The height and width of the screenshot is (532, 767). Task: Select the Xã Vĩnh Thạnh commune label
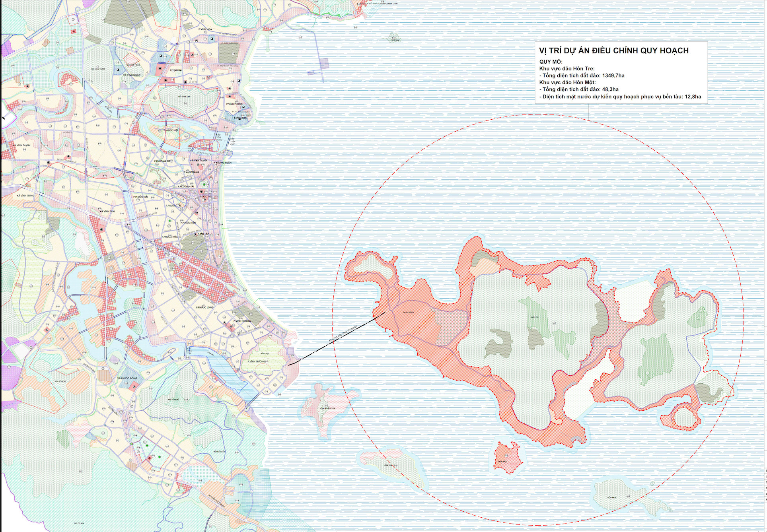21,146
